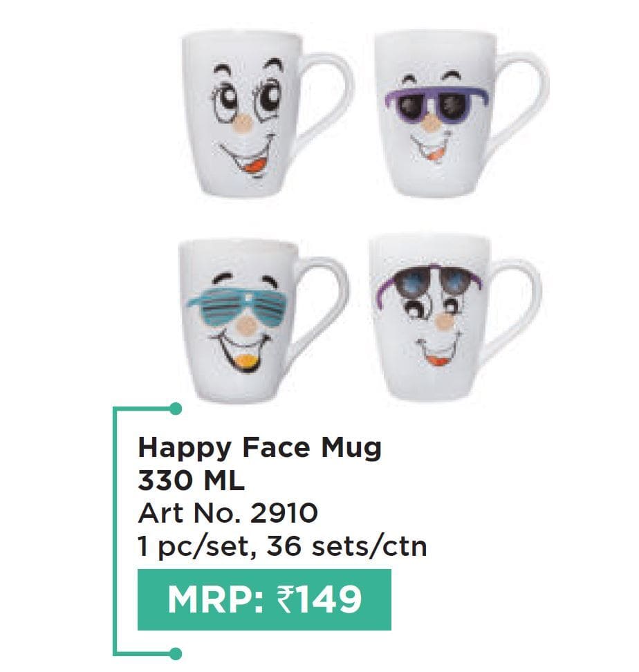The image size is (639, 672).
Task: Select the mug with teal shutter shades
Action: [263, 321]
